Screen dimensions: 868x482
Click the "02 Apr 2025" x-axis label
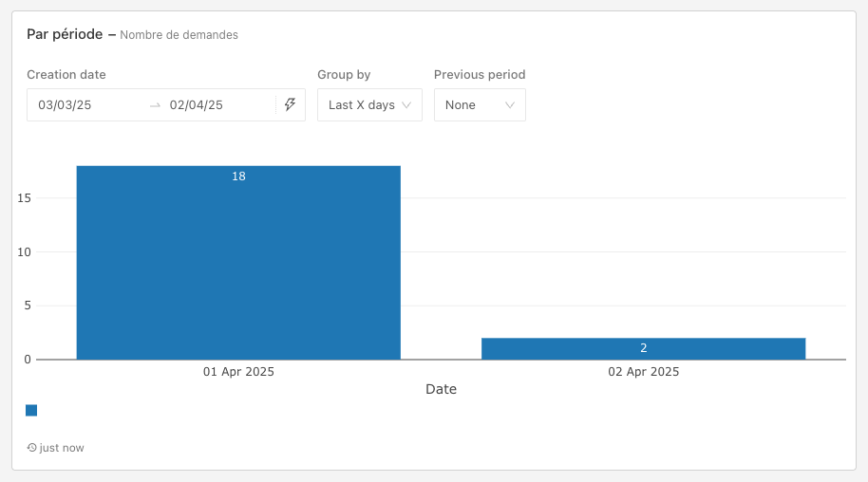tap(643, 372)
